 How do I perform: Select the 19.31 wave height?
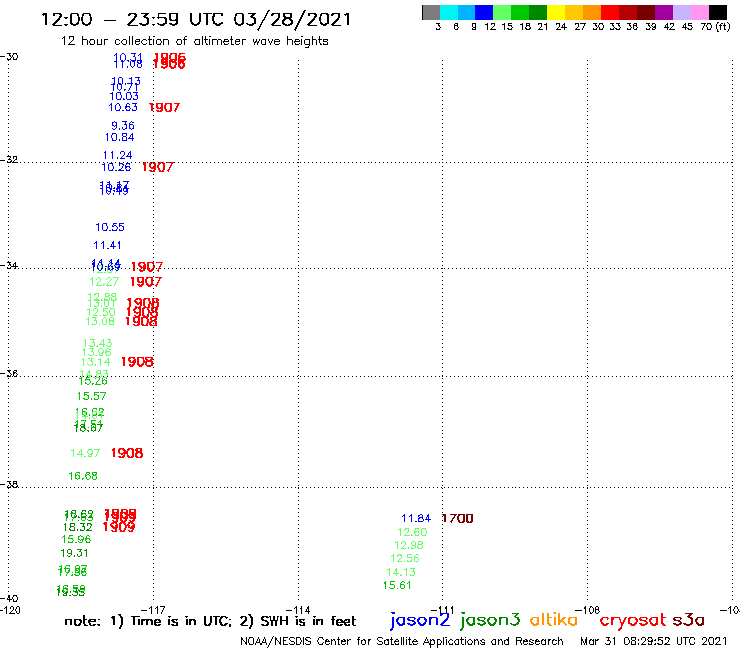74,553
